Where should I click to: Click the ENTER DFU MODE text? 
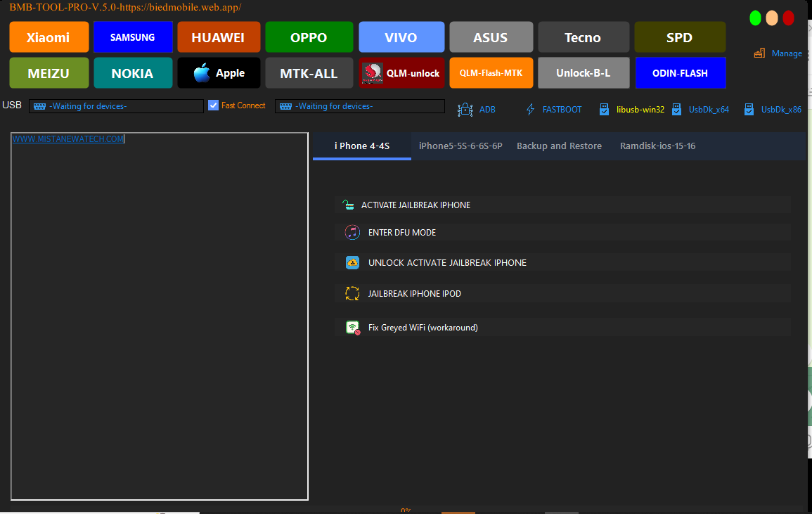click(402, 233)
